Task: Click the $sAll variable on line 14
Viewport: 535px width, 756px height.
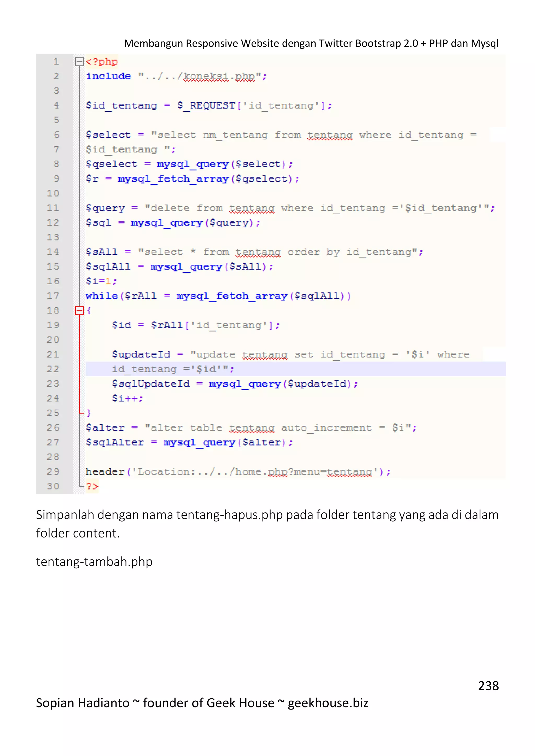Action: click(101, 252)
